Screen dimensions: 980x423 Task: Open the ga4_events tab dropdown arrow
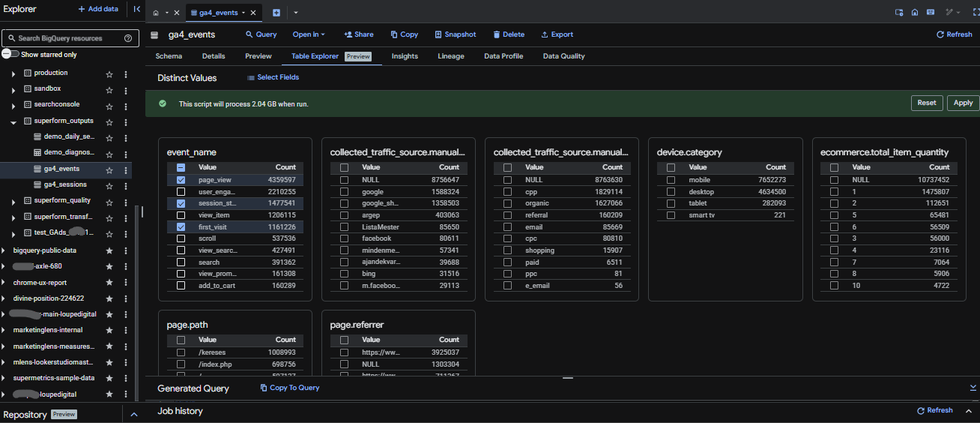[244, 13]
